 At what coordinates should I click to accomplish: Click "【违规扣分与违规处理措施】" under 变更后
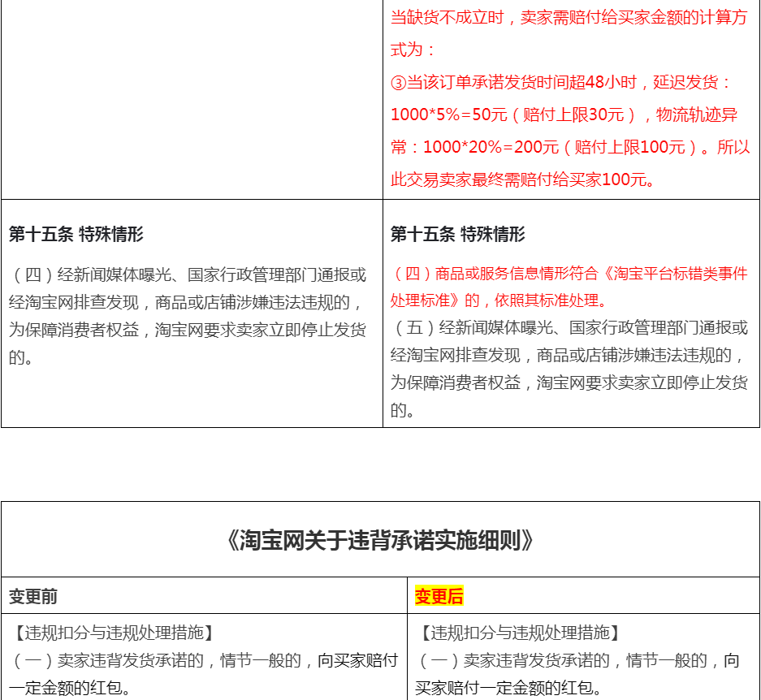click(521, 633)
